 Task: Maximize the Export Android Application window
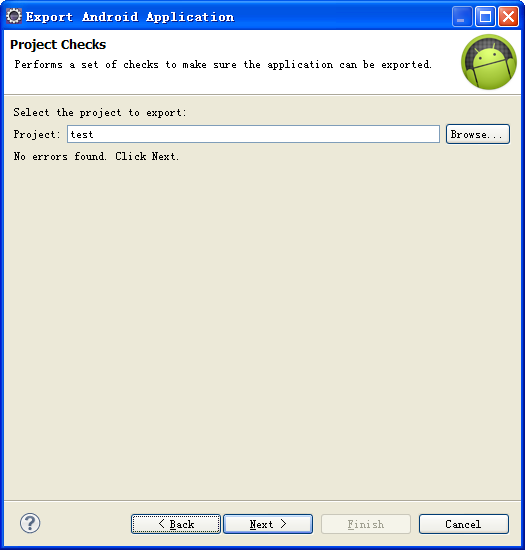coord(485,16)
